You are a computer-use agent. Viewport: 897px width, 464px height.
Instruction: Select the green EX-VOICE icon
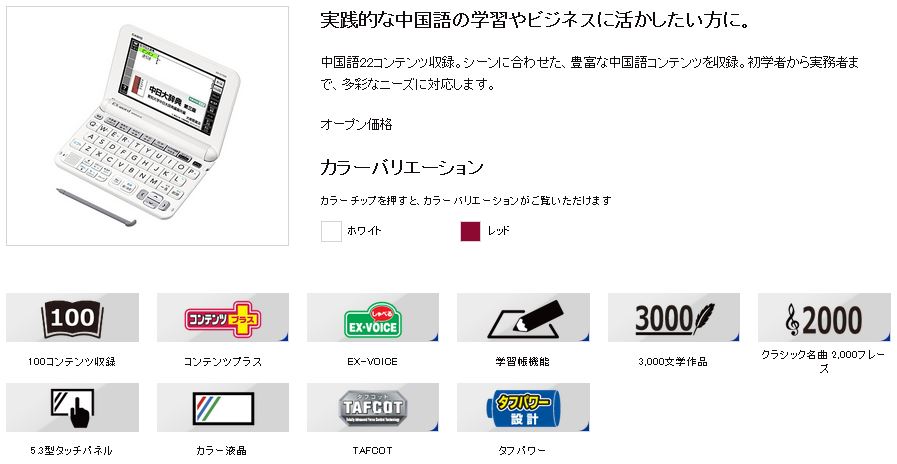tap(372, 318)
